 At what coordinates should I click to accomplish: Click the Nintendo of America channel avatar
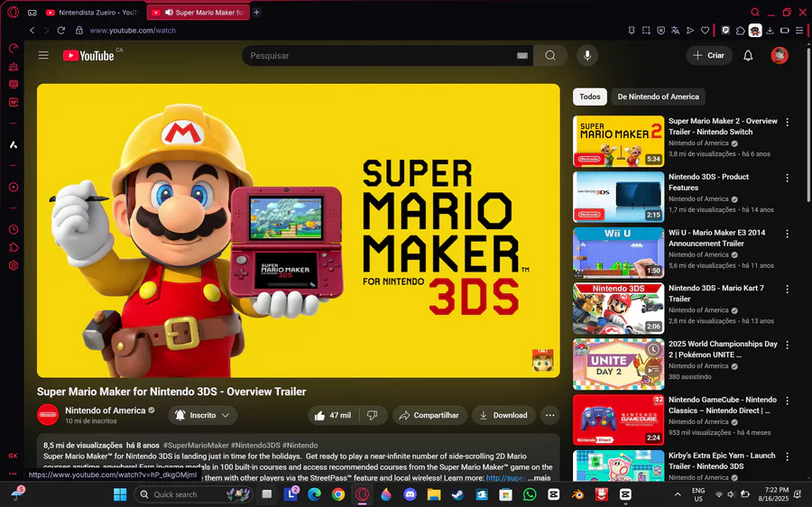point(48,415)
